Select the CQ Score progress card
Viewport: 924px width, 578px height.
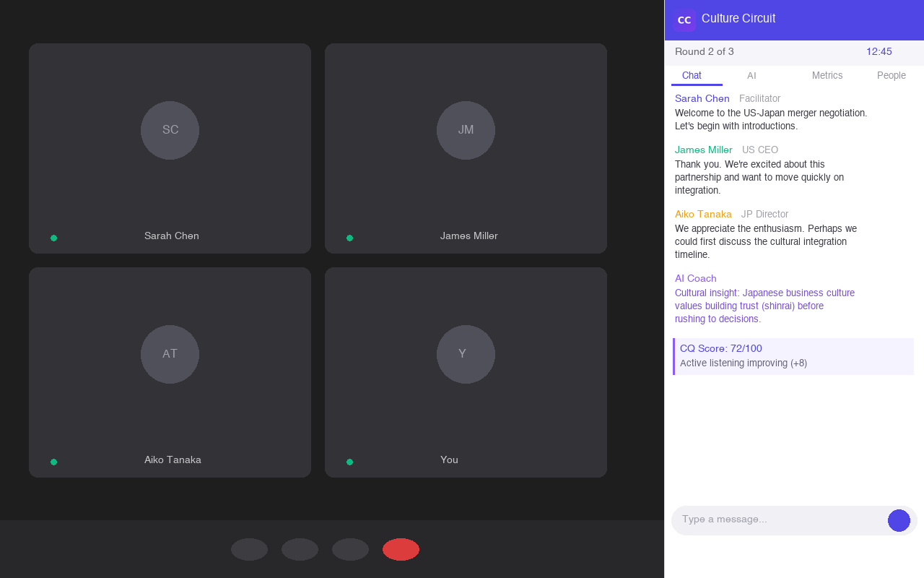(x=793, y=356)
